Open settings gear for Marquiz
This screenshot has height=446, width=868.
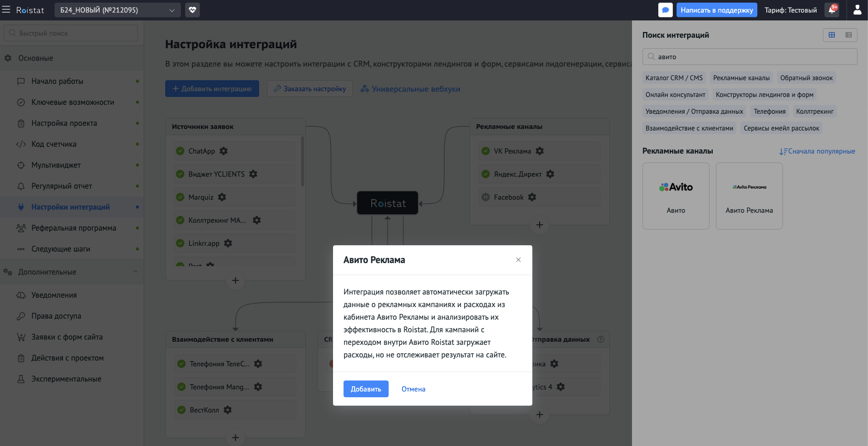click(222, 197)
